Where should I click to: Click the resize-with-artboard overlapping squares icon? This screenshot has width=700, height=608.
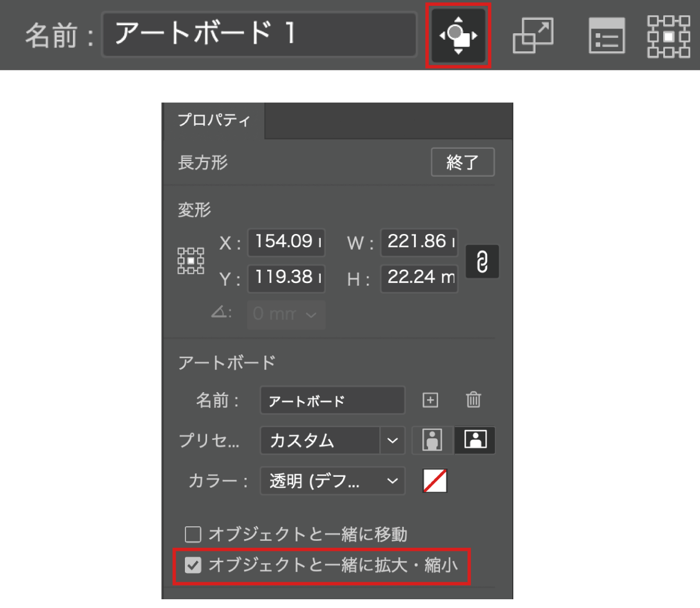[533, 36]
